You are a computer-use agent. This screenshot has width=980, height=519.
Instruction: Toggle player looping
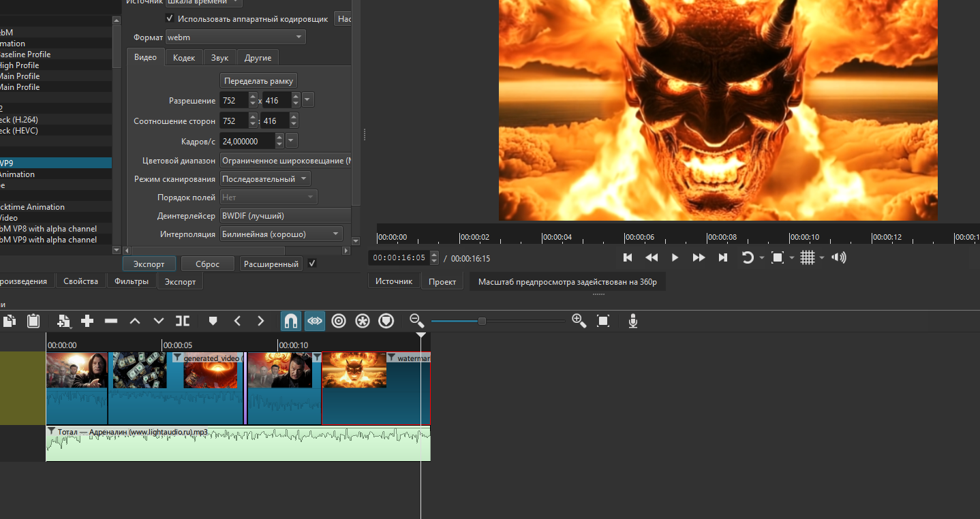click(748, 257)
